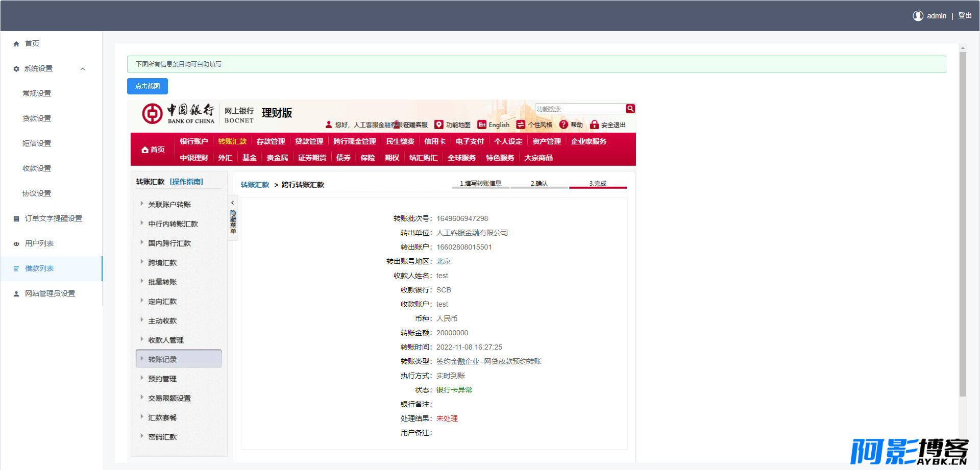Click the page vertical scrollbar
Image resolution: width=980 pixels, height=470 pixels.
[x=963, y=225]
